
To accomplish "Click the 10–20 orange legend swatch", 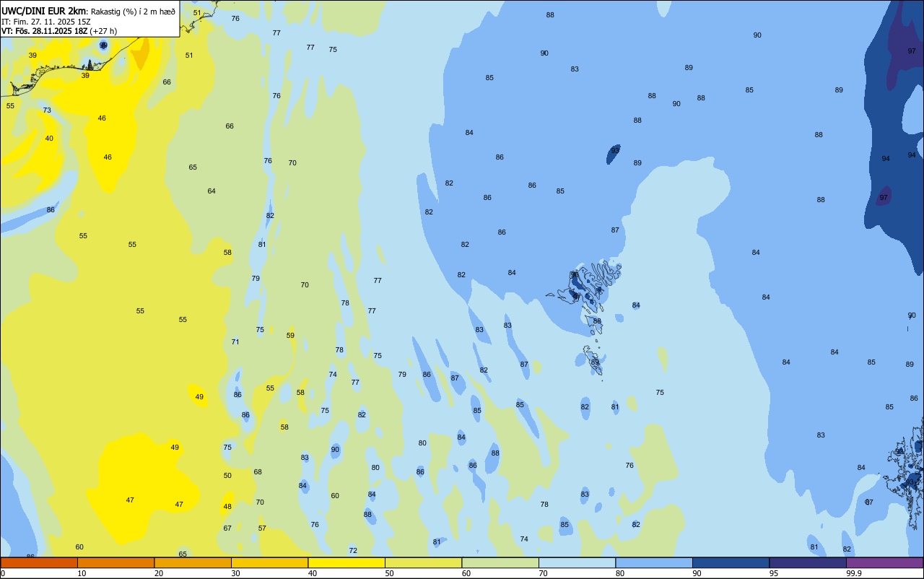I will [x=115, y=562].
